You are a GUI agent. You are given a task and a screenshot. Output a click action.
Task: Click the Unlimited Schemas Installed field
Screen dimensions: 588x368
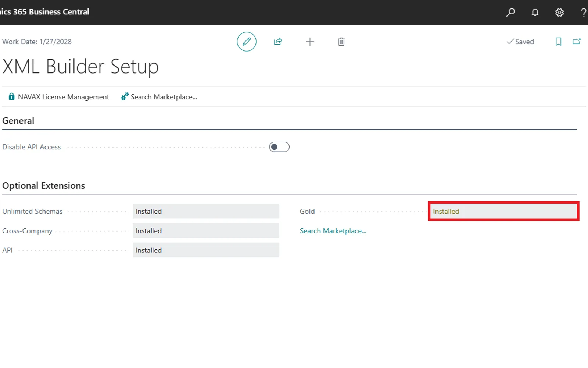point(206,211)
